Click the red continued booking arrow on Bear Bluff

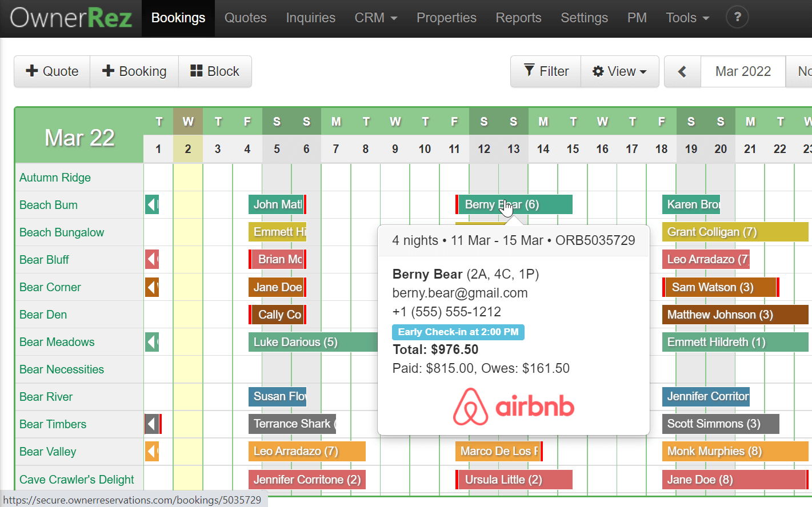151,260
